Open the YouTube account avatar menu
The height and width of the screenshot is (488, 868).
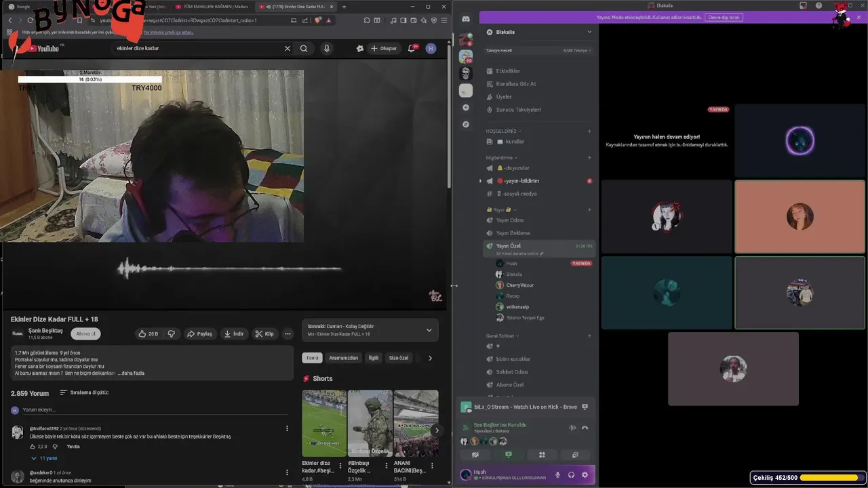tap(431, 48)
